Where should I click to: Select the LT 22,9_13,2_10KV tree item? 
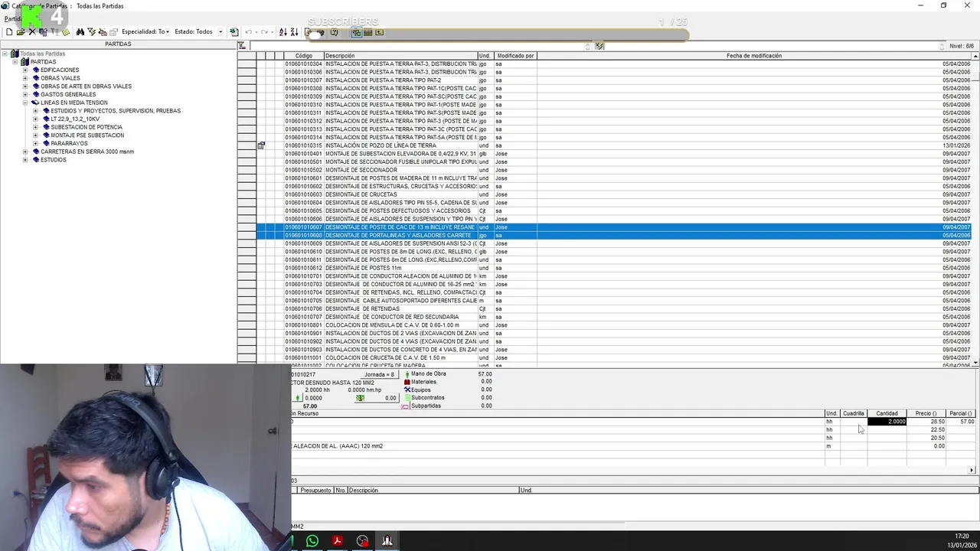click(75, 119)
